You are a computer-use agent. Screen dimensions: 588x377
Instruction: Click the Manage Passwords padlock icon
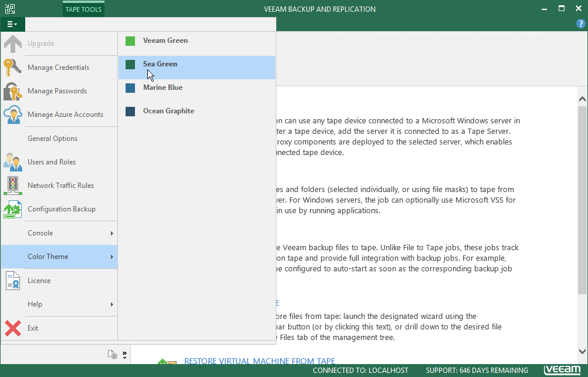click(x=12, y=91)
